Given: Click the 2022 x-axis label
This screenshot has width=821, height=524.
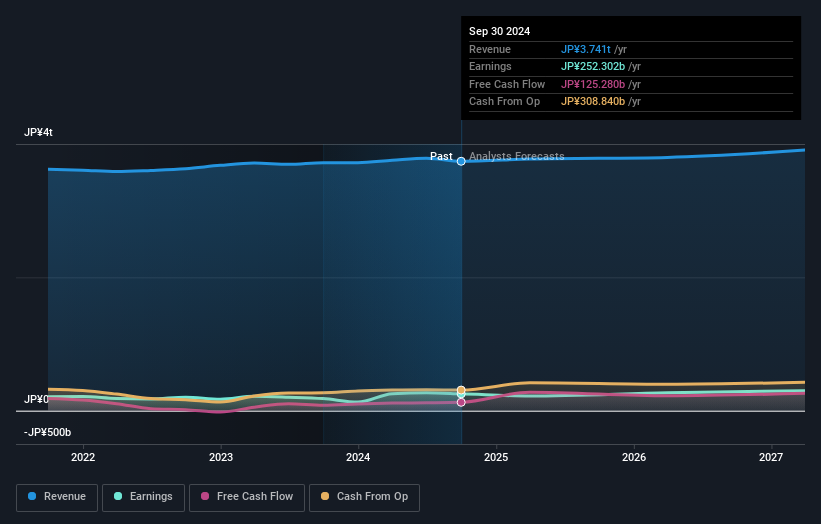Looking at the screenshot, I should pos(83,458).
